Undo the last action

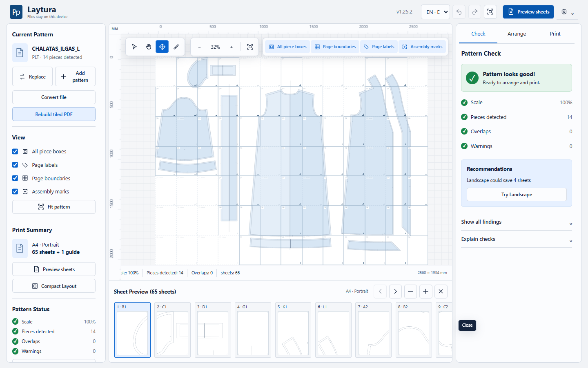click(x=459, y=12)
